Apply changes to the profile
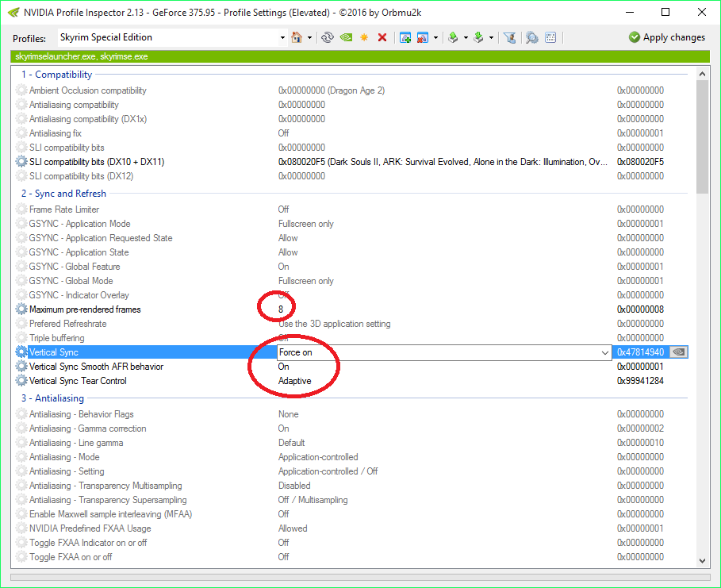The image size is (721, 588). [667, 37]
